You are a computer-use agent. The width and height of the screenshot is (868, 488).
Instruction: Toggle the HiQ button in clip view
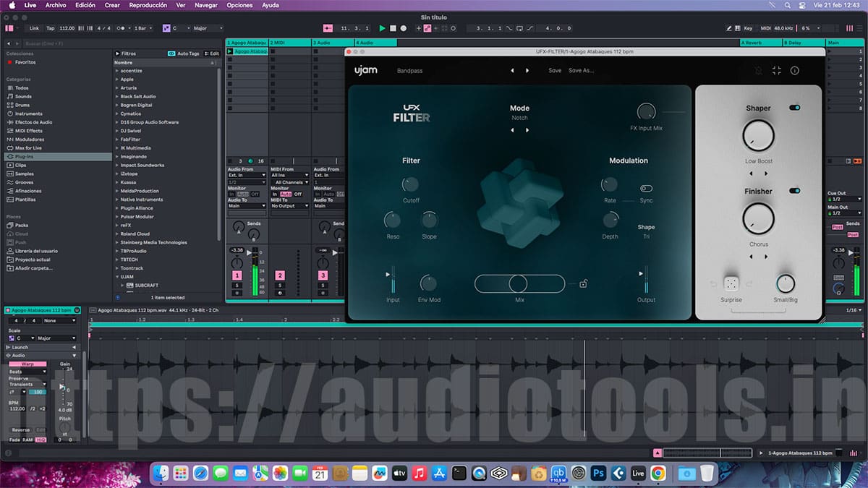[41, 440]
